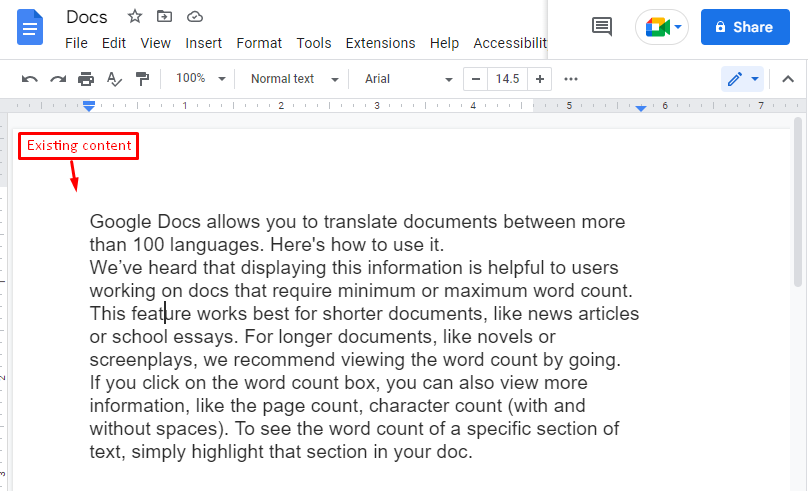The height and width of the screenshot is (491, 808).
Task: Star the document
Action: [x=134, y=16]
